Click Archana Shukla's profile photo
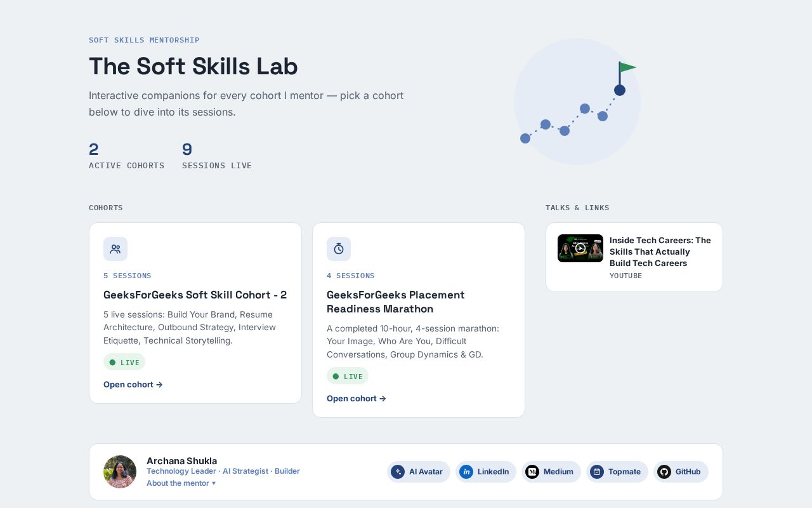812x508 pixels. [120, 472]
